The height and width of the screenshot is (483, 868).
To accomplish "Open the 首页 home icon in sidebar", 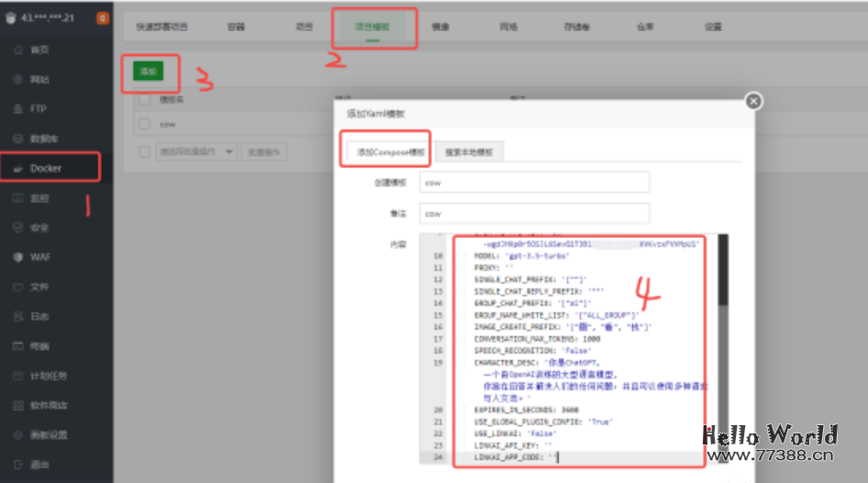I will coord(17,50).
